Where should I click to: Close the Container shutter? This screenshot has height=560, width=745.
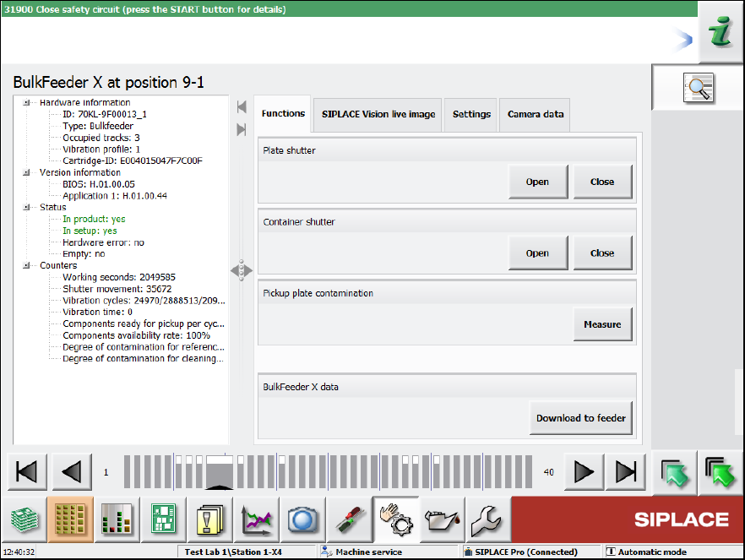[602, 253]
